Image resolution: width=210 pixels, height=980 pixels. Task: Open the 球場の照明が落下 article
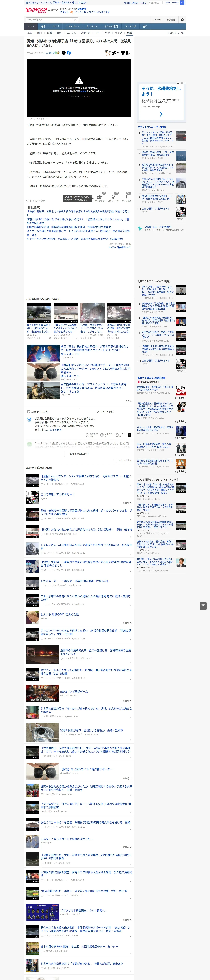click(91, 730)
